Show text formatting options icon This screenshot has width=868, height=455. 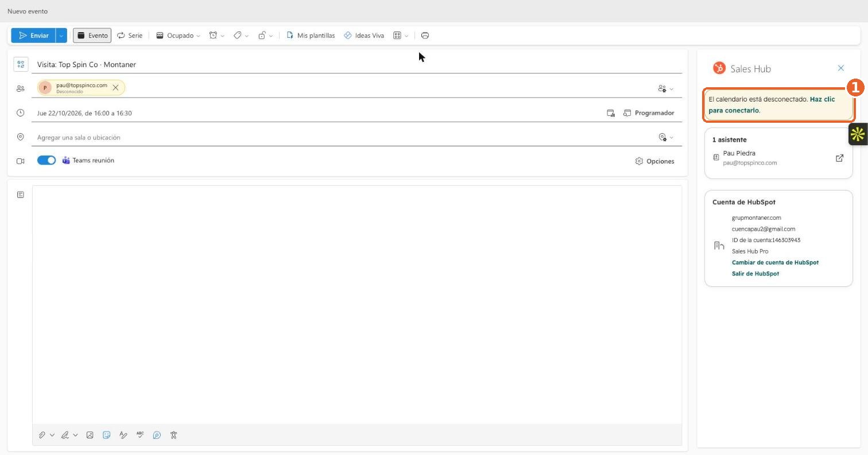pyautogui.click(x=123, y=435)
